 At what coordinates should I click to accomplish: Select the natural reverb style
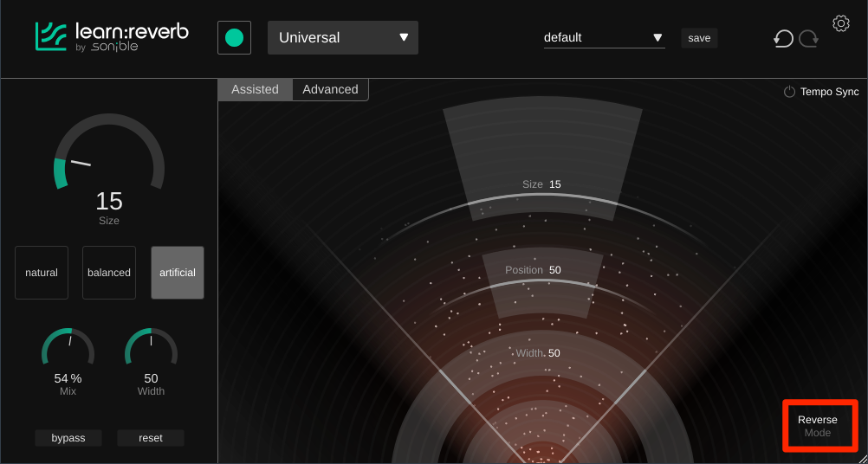click(42, 273)
